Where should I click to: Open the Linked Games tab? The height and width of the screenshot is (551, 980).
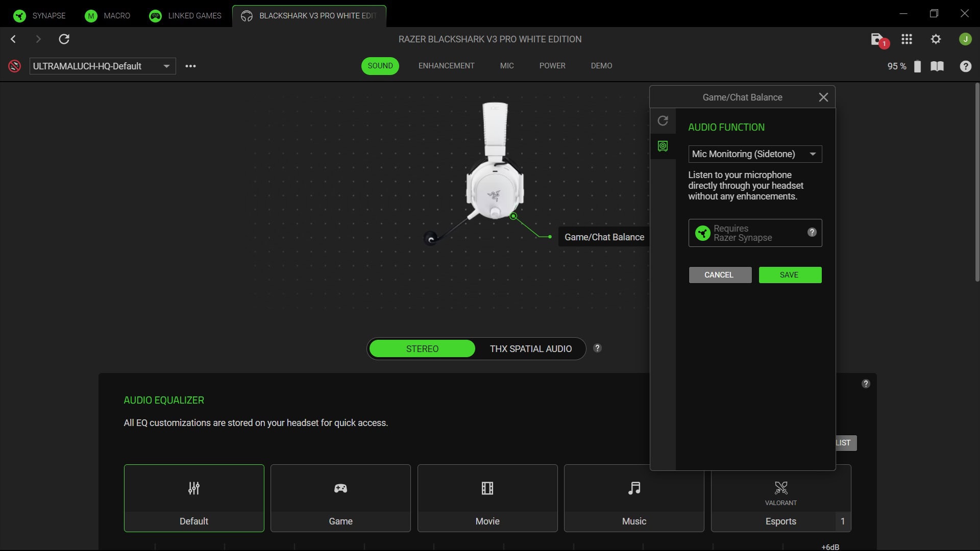tap(185, 16)
